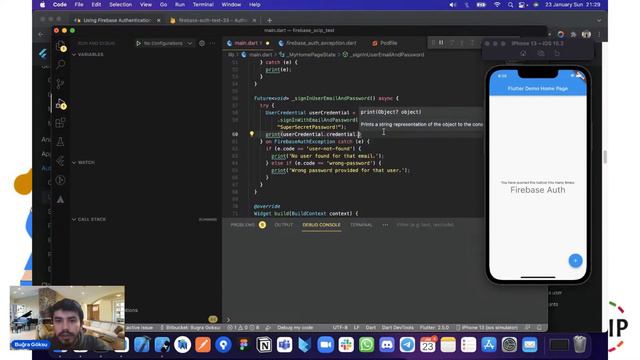Open the Problems panel tab

pos(248,225)
